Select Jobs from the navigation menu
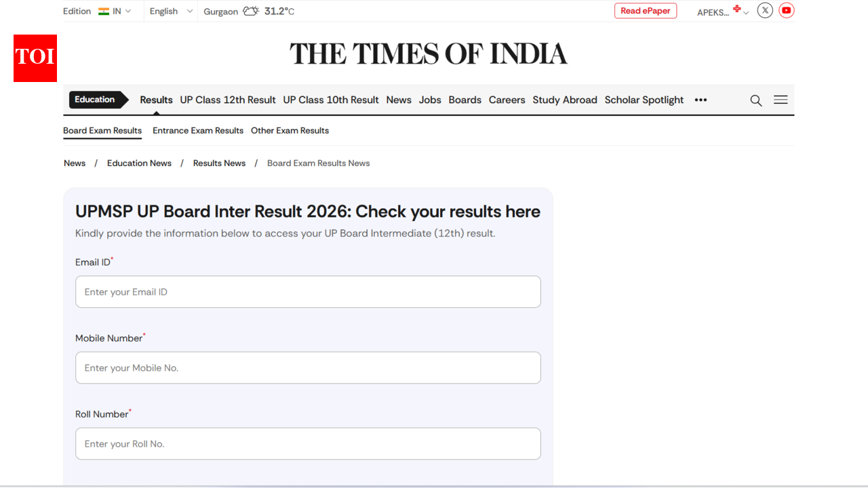Image resolution: width=868 pixels, height=488 pixels. click(x=429, y=100)
